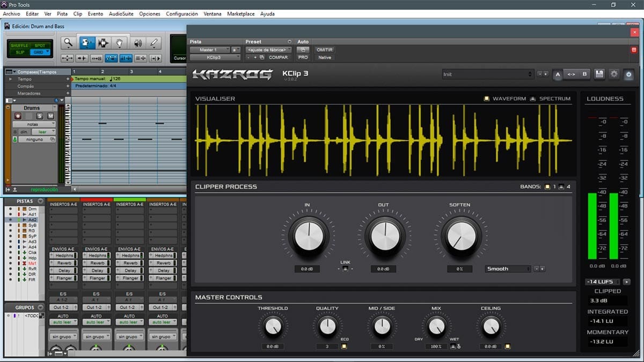Open the Archivo menu
This screenshot has height=362, width=644.
click(x=11, y=13)
